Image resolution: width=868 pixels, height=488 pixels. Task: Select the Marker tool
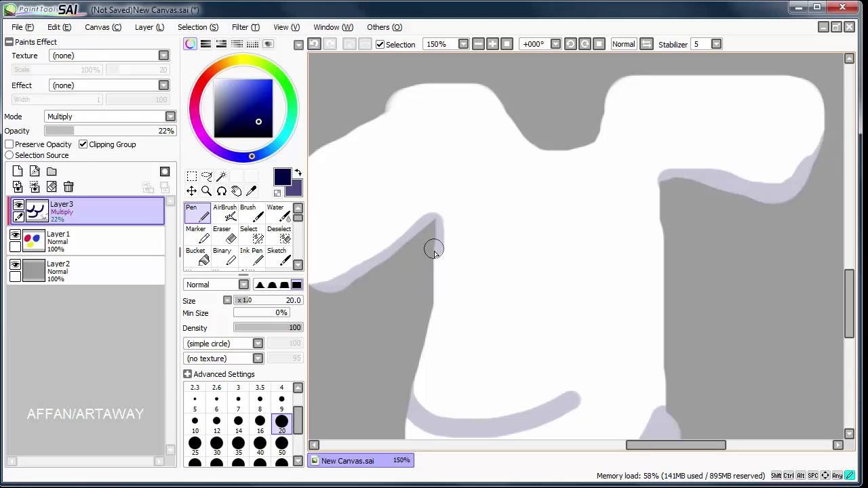[x=197, y=235]
